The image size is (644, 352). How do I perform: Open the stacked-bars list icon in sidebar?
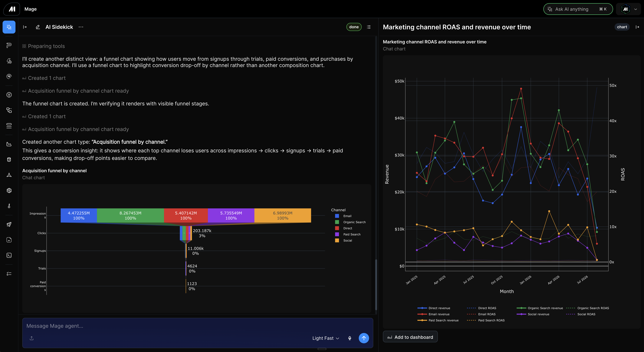pyautogui.click(x=9, y=126)
